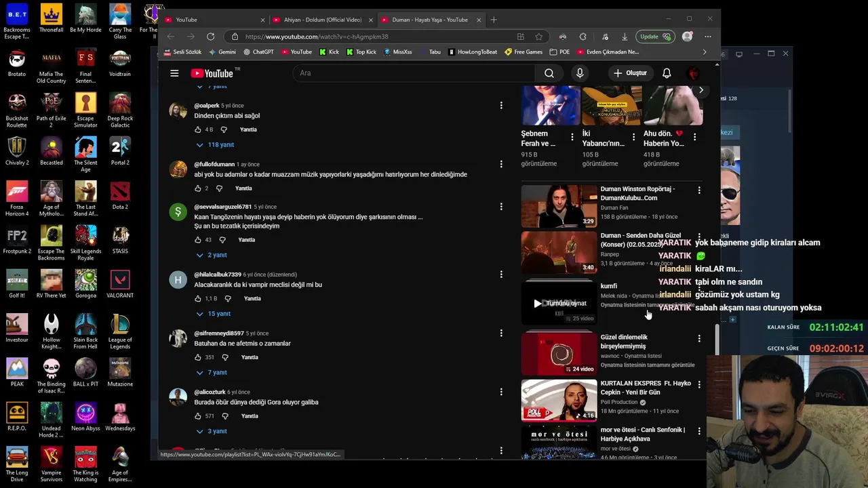
Task: Like the comment by @sifremneydi8597
Action: 198,357
